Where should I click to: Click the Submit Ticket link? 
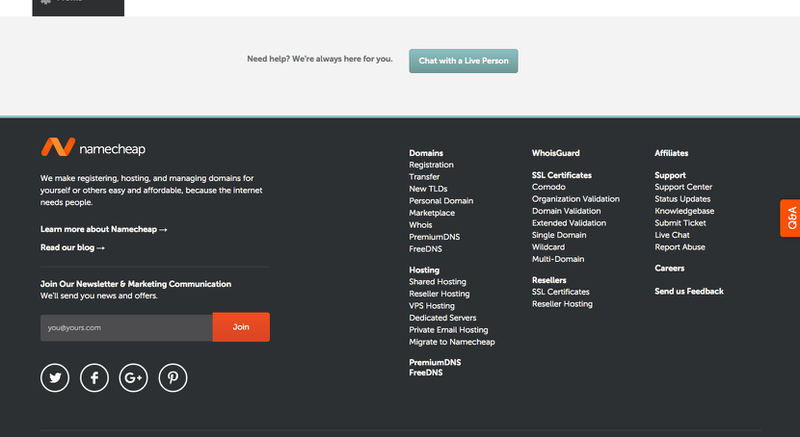678,223
